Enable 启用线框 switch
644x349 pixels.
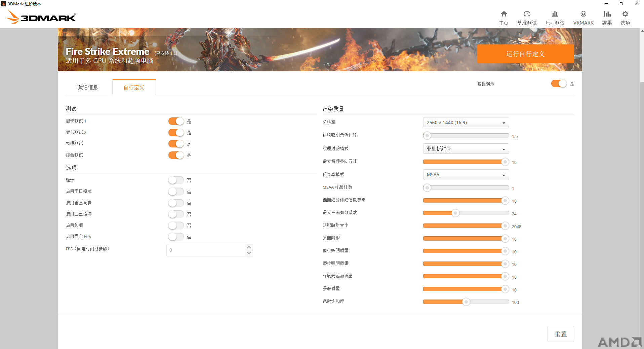point(176,225)
